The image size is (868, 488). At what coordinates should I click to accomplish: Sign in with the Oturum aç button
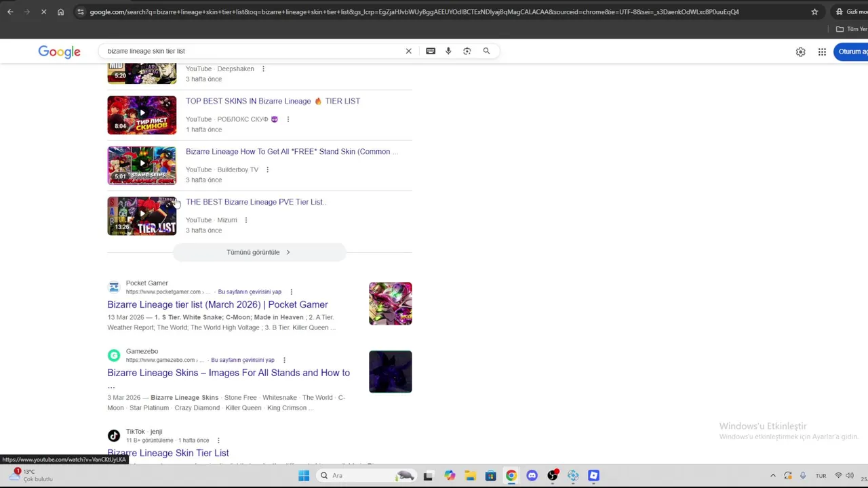point(852,52)
